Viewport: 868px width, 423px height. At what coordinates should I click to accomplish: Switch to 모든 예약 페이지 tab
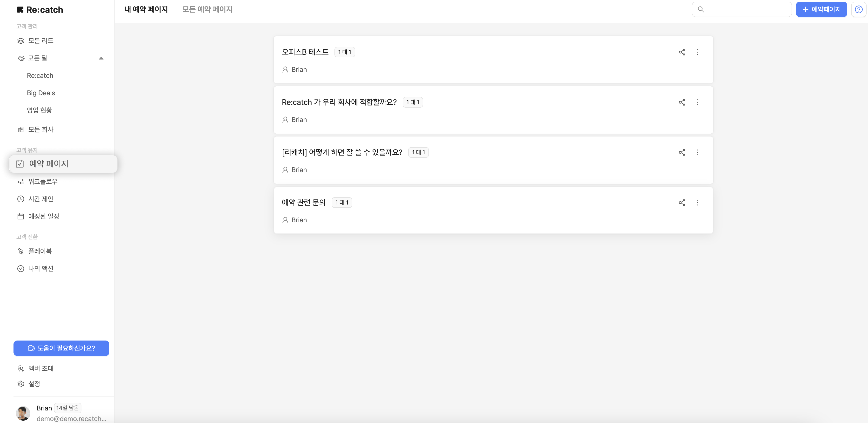[207, 9]
